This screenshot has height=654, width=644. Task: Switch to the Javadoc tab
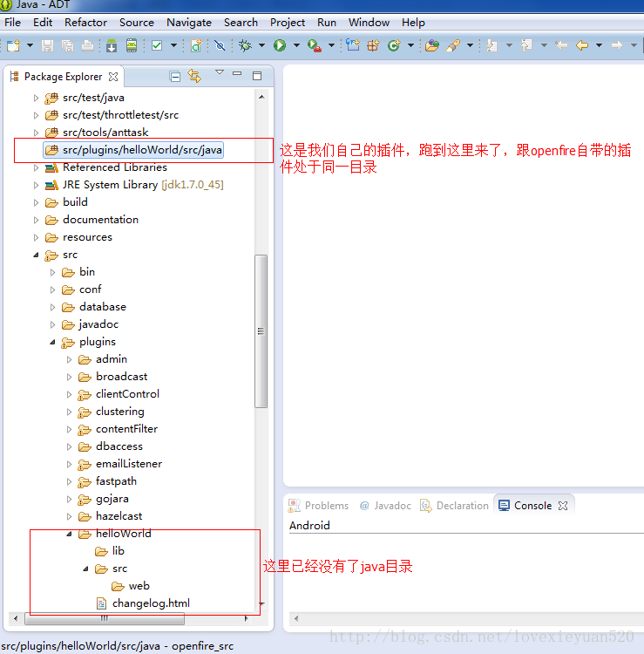tap(385, 506)
